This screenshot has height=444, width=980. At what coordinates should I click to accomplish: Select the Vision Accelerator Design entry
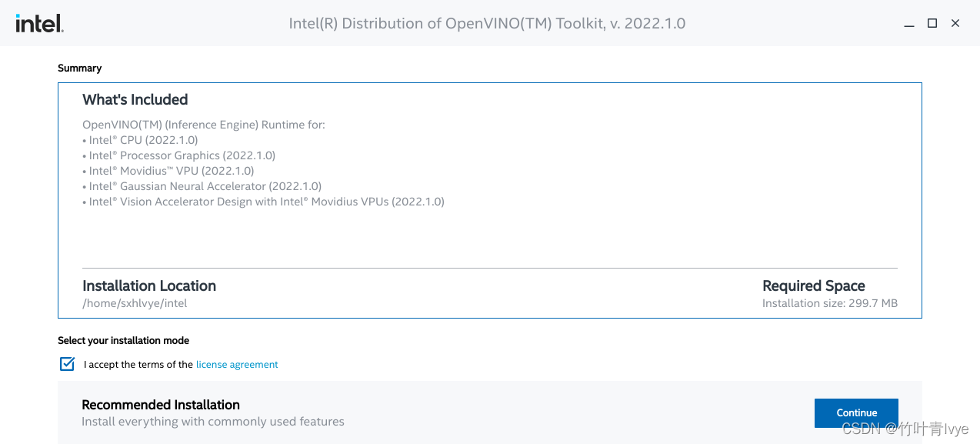pos(263,202)
